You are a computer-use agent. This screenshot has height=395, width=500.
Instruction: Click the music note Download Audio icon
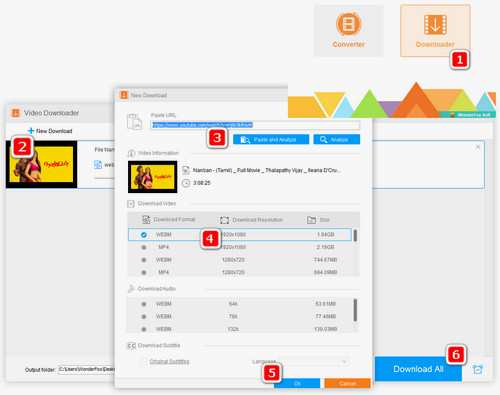pos(131,289)
